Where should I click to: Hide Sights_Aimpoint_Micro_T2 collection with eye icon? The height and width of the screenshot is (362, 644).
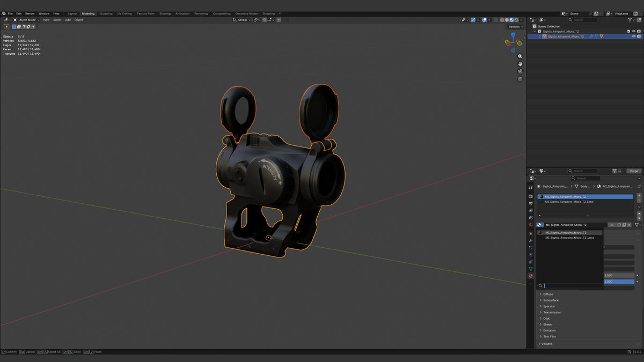(x=634, y=31)
